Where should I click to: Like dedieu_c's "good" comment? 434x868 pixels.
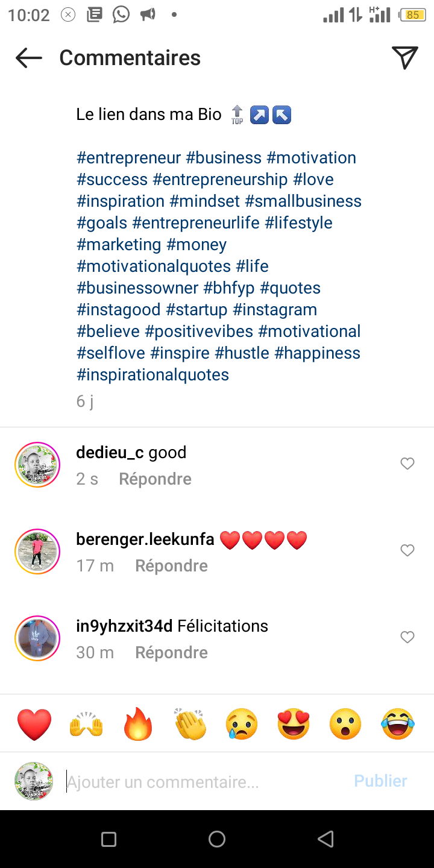(407, 464)
